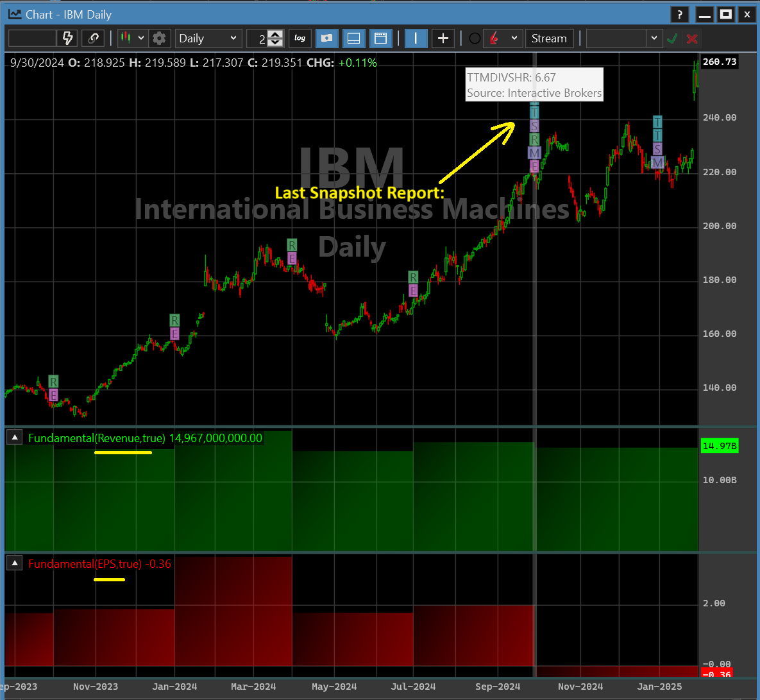Click the Stream button

coord(549,38)
